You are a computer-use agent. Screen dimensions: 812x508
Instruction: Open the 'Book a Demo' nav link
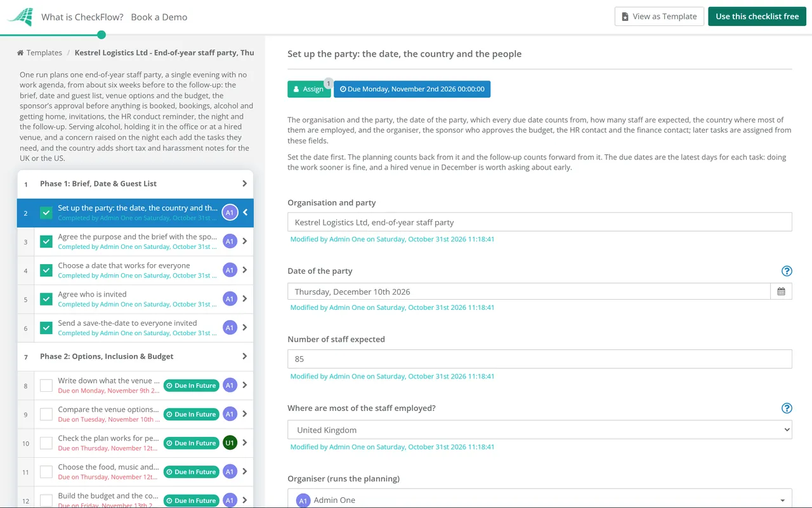click(x=159, y=17)
